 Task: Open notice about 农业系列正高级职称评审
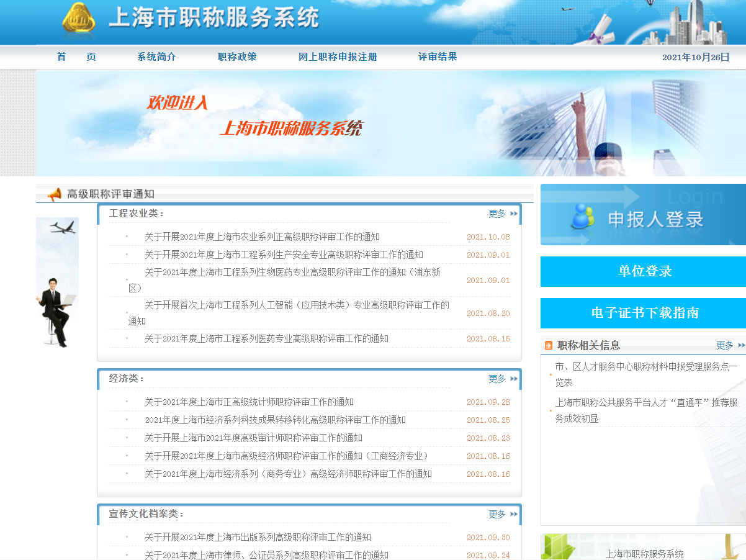tap(262, 237)
